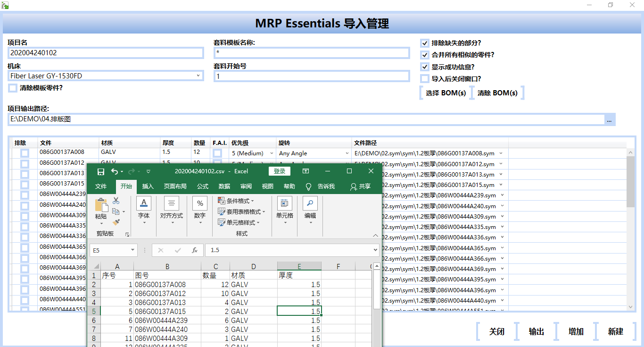Screen dimensions: 644x347
Task: Open the Excel Name Box E5 dropdown
Action: [x=133, y=250]
